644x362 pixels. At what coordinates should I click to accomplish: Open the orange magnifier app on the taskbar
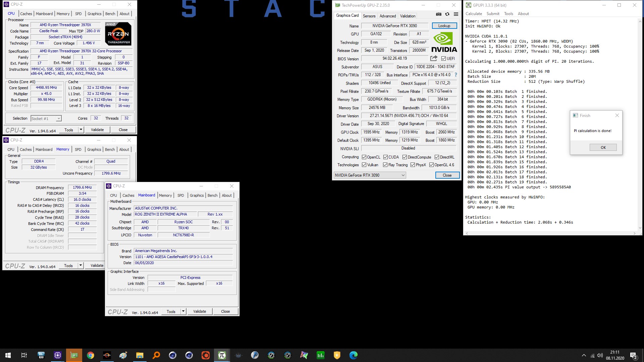[156, 355]
